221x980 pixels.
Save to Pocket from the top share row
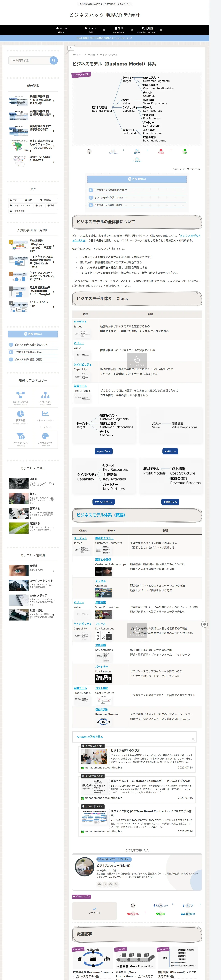click(161, 151)
